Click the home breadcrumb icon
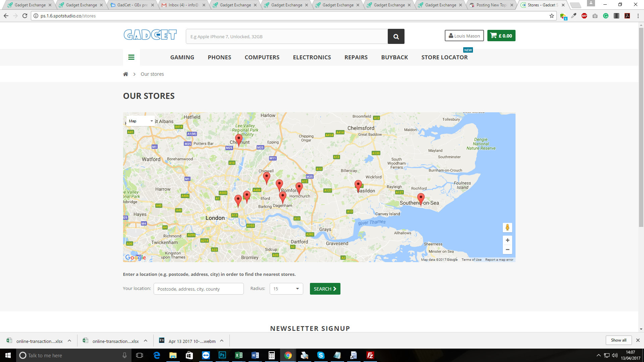Image resolution: width=644 pixels, height=362 pixels. (x=125, y=74)
